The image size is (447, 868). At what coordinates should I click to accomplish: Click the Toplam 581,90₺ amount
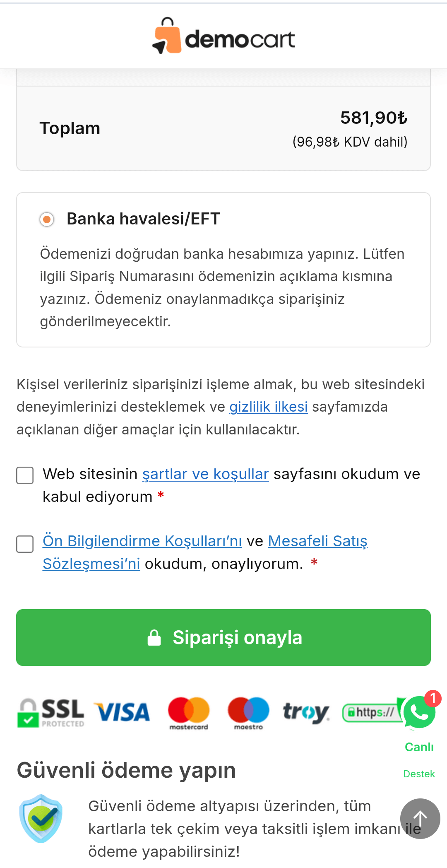373,118
